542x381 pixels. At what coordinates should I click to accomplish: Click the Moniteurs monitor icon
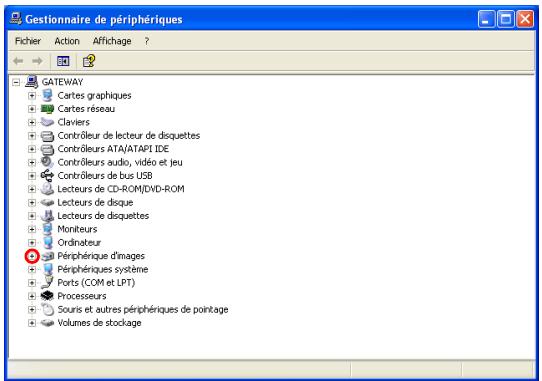click(x=47, y=229)
